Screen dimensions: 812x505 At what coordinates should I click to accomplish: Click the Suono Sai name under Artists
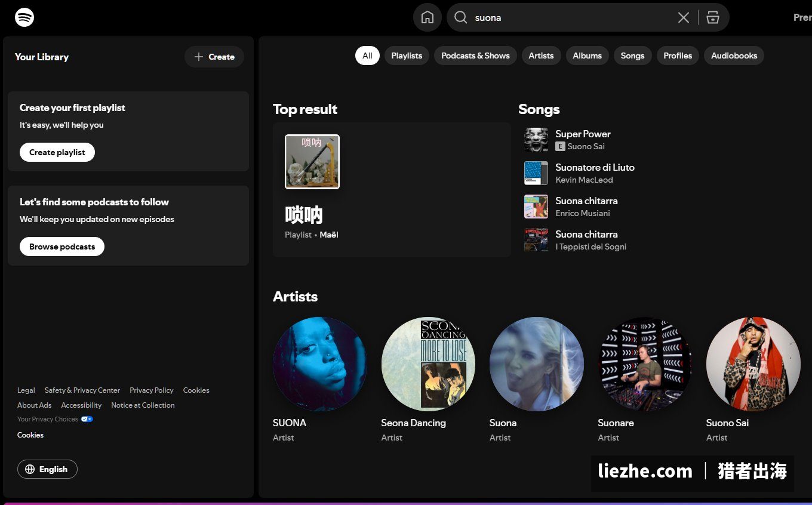727,423
